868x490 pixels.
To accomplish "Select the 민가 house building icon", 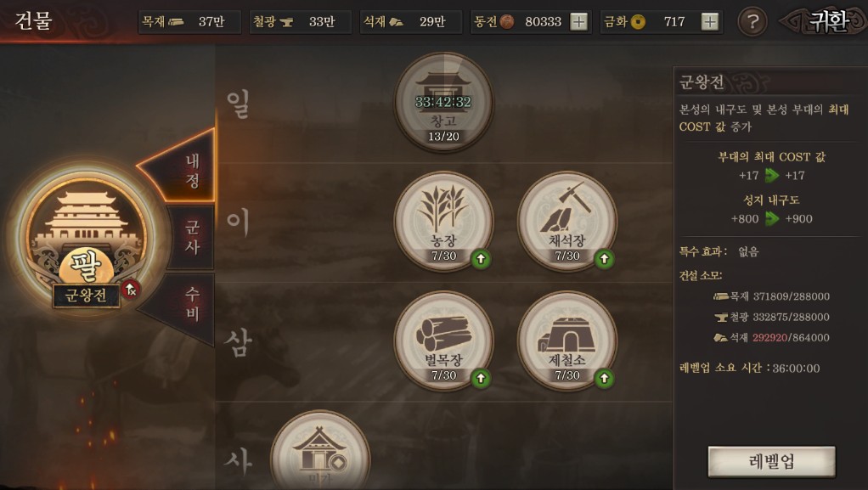I will pos(320,451).
